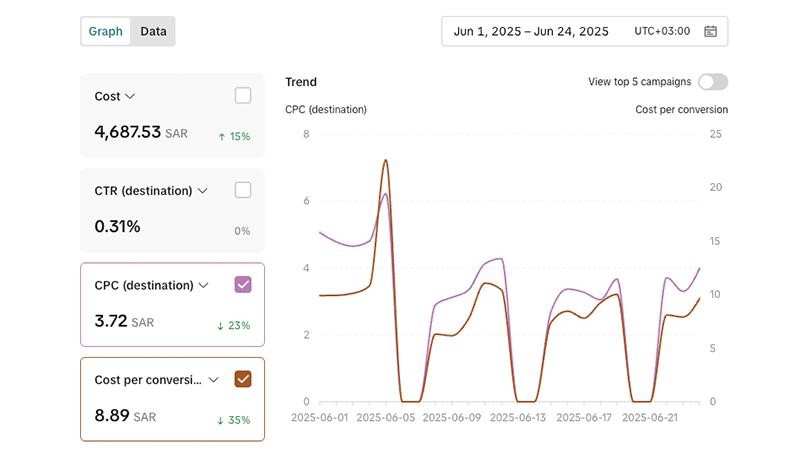Open the calendar date picker icon
The image size is (800, 460).
(x=710, y=31)
